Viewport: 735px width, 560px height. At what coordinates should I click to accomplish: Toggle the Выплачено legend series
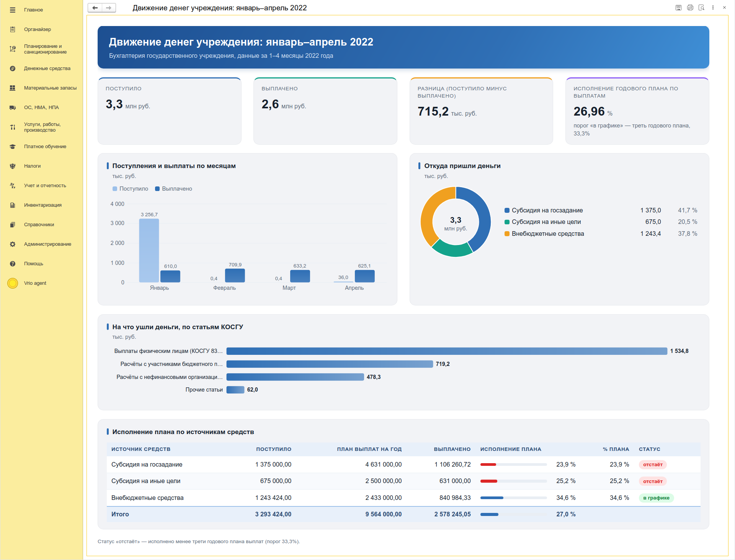(x=173, y=189)
